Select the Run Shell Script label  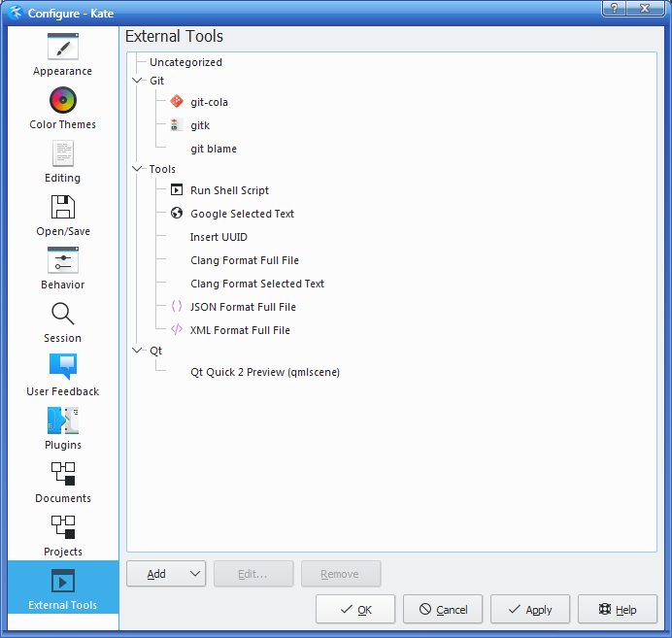click(x=229, y=190)
